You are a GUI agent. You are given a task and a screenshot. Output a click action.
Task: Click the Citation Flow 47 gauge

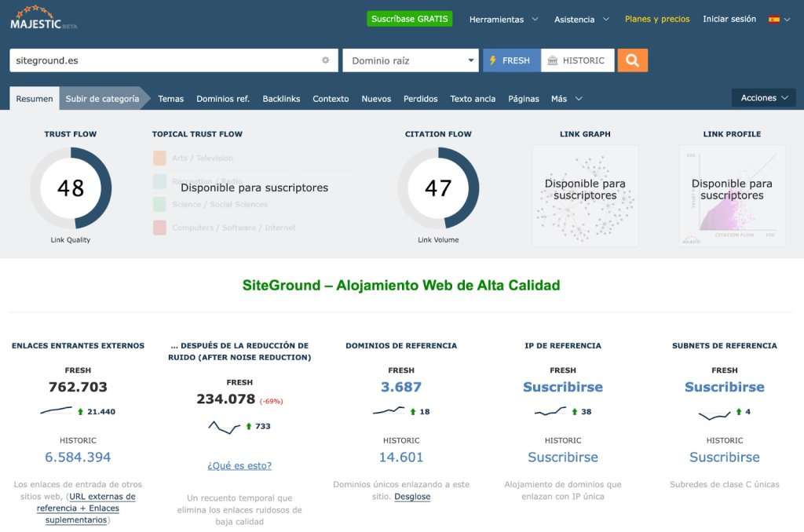(x=438, y=188)
